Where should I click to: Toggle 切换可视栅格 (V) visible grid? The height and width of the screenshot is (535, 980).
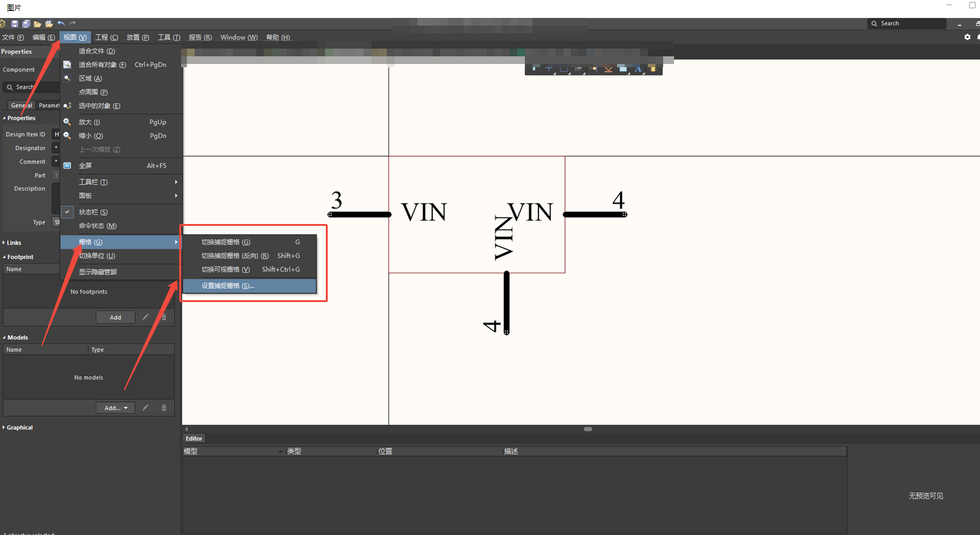click(x=250, y=269)
